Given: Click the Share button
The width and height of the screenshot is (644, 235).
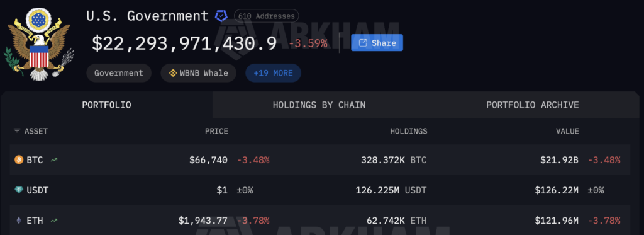Looking at the screenshot, I should [377, 43].
